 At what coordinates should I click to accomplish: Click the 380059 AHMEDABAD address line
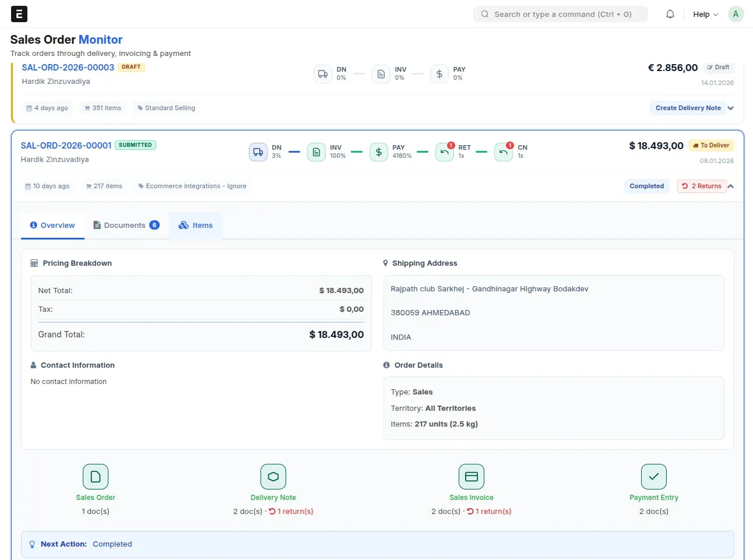(x=430, y=313)
